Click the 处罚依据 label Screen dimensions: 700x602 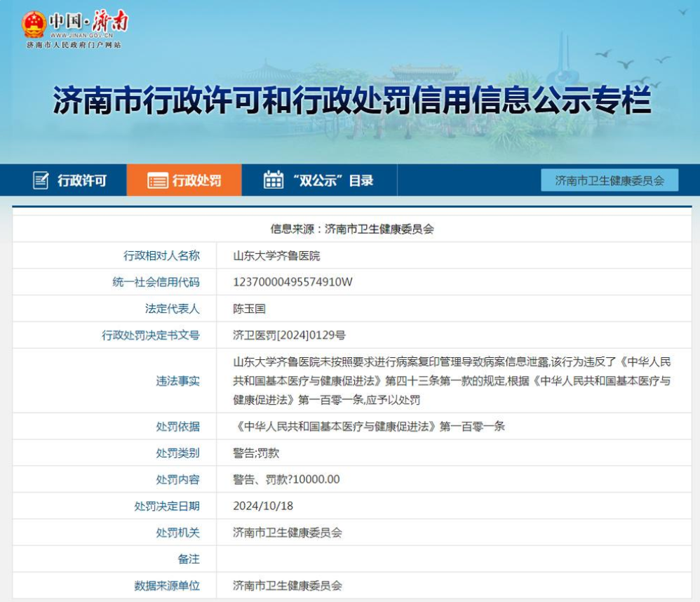tap(177, 427)
